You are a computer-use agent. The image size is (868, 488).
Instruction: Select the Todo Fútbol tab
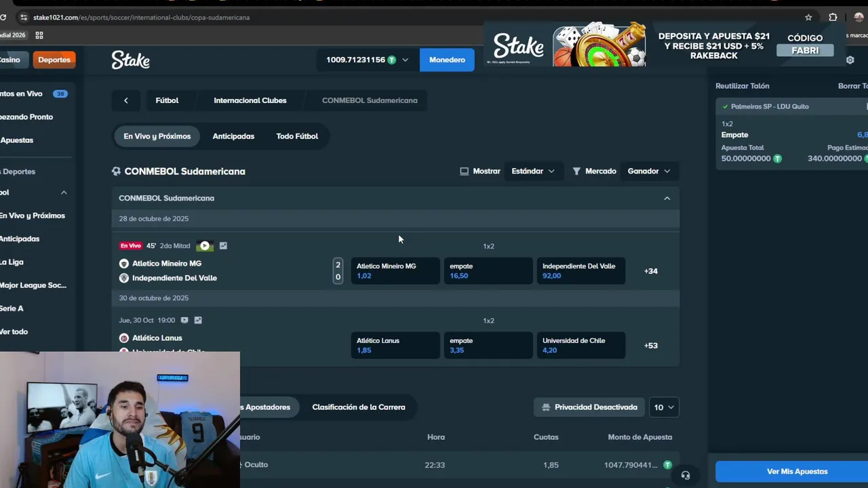click(x=297, y=136)
